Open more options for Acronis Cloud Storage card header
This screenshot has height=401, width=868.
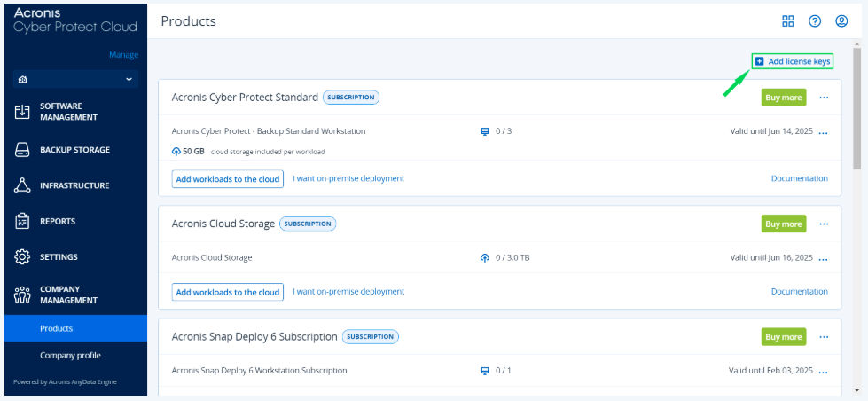pyautogui.click(x=824, y=224)
